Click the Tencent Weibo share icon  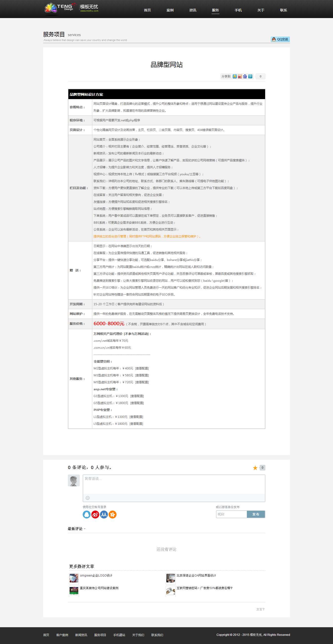click(x=250, y=77)
